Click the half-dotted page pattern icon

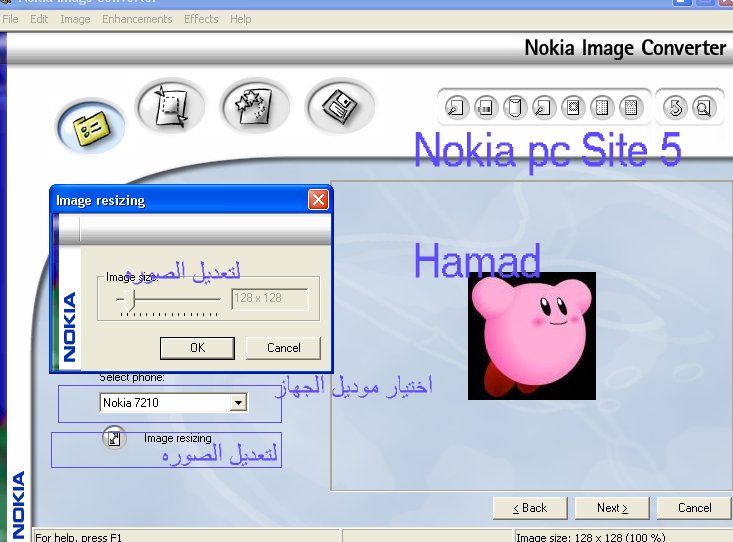(x=602, y=108)
